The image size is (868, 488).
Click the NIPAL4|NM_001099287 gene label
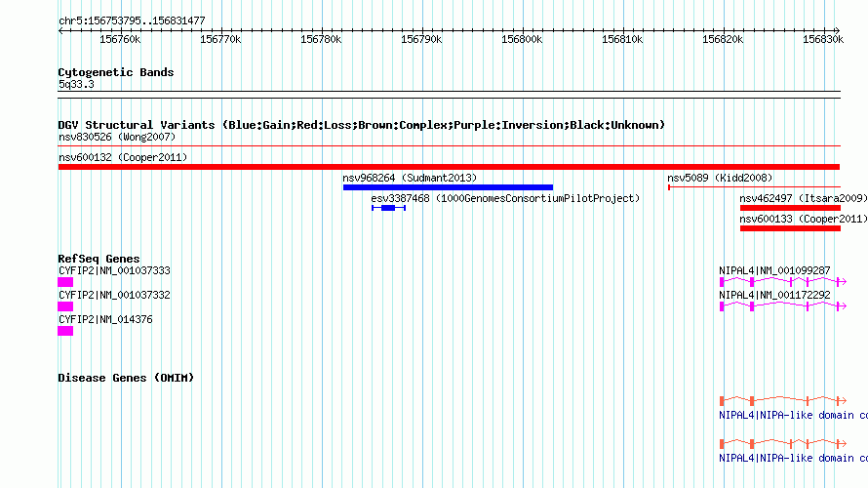[774, 270]
